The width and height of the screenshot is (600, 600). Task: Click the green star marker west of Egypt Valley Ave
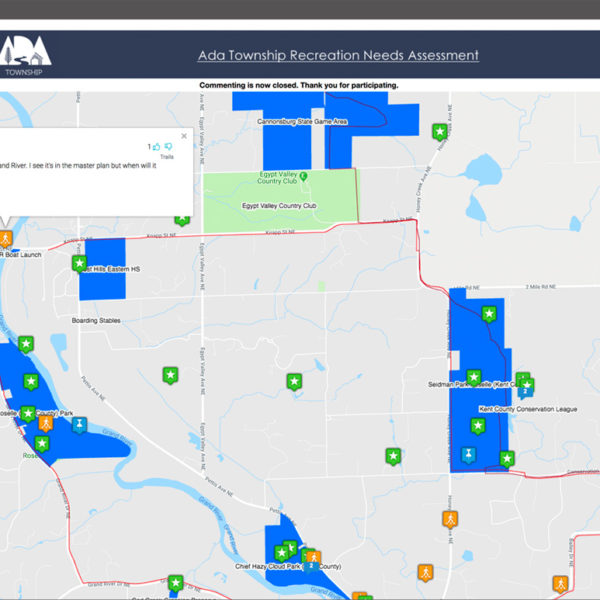tap(170, 374)
